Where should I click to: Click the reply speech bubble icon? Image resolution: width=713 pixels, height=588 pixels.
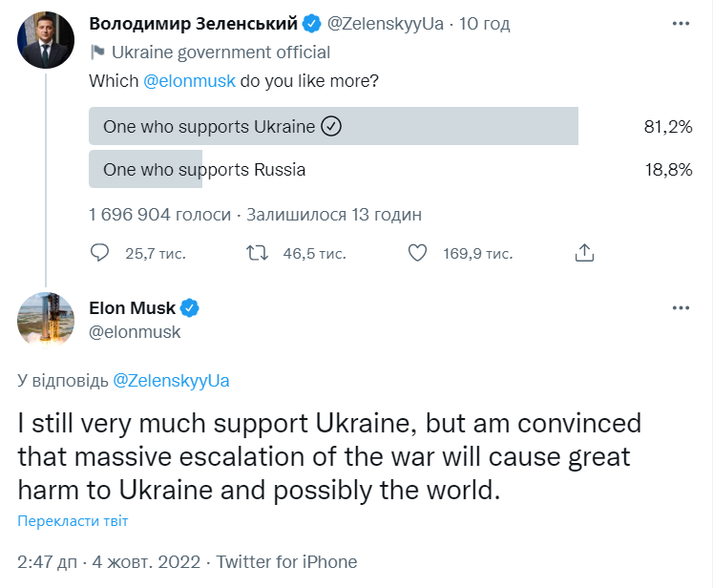[x=100, y=253]
